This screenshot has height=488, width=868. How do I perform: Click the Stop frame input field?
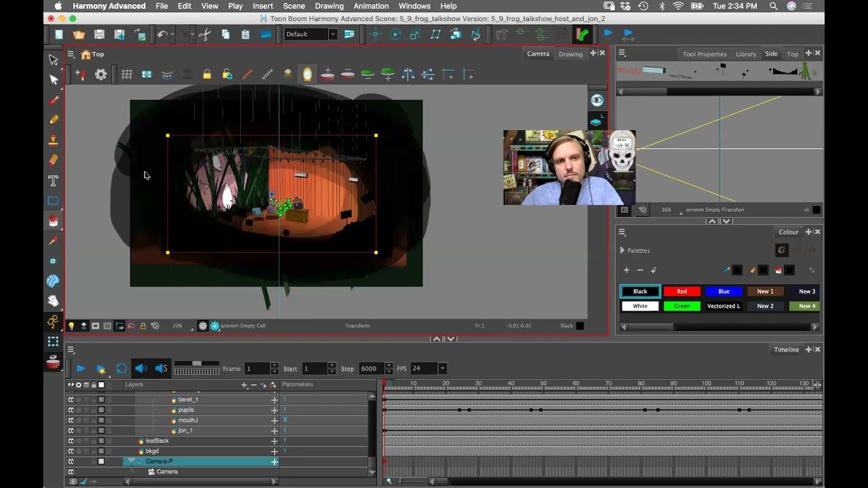371,369
